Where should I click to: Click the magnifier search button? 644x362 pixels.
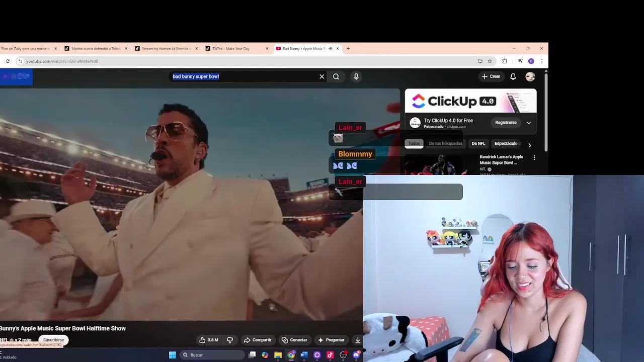pyautogui.click(x=336, y=76)
